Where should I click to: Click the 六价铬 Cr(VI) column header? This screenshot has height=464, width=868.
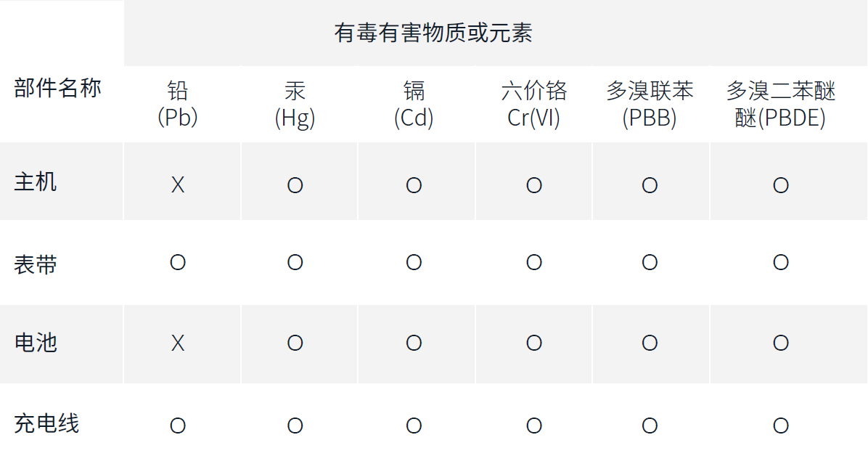coord(534,104)
